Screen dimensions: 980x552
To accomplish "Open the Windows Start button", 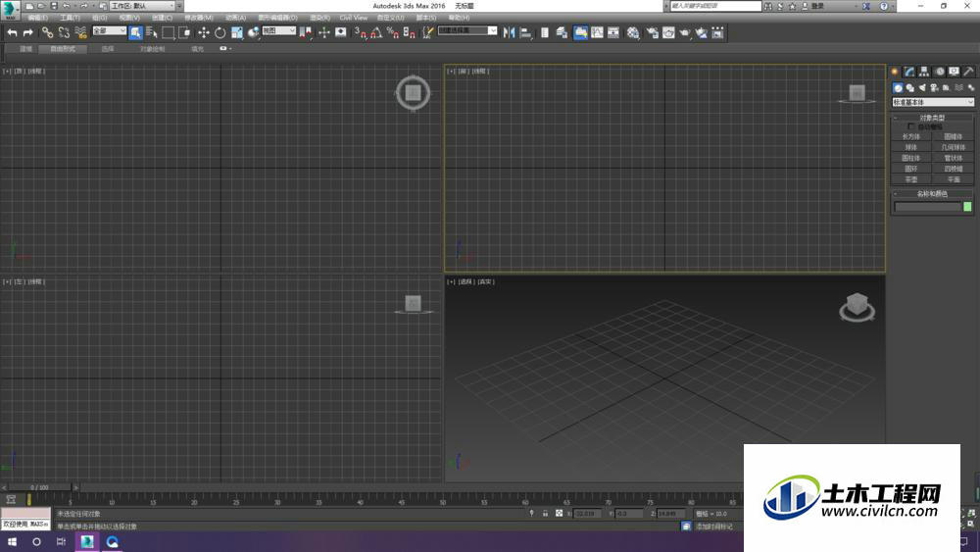I will (12, 542).
